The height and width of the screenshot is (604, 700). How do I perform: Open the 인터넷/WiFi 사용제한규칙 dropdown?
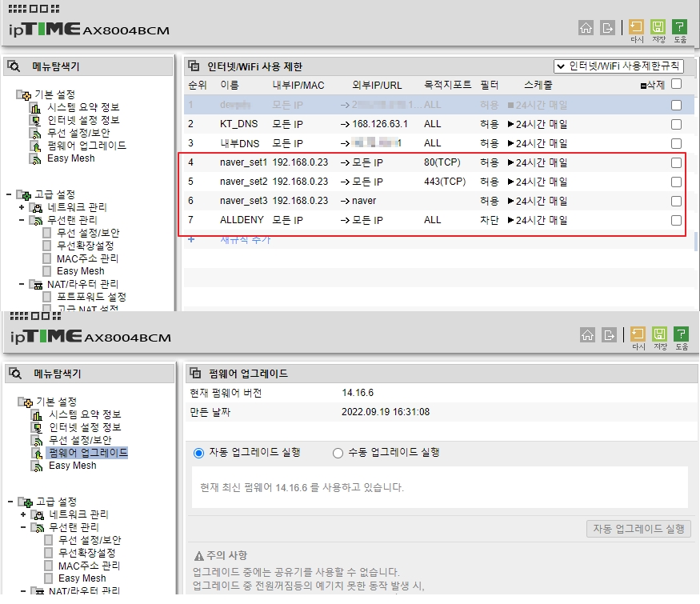pyautogui.click(x=618, y=66)
